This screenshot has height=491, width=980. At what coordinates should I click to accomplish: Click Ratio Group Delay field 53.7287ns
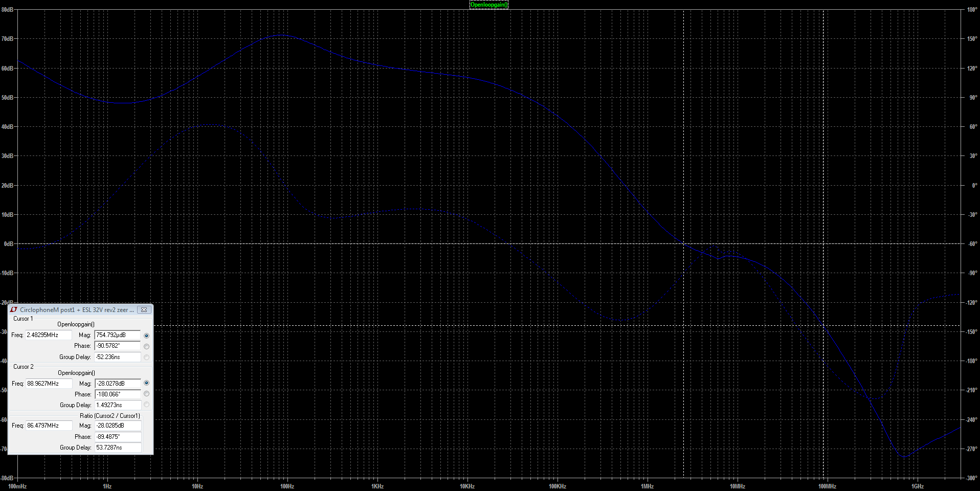[118, 448]
